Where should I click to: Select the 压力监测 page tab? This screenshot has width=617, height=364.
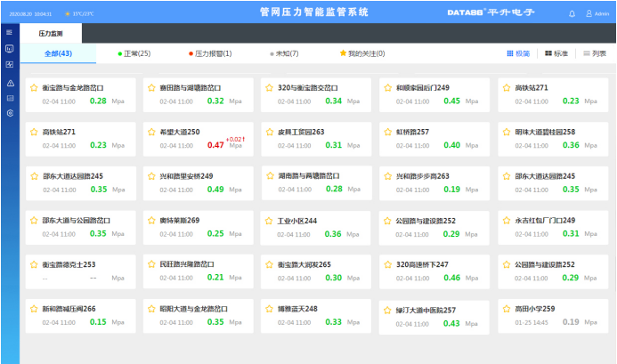tap(53, 31)
